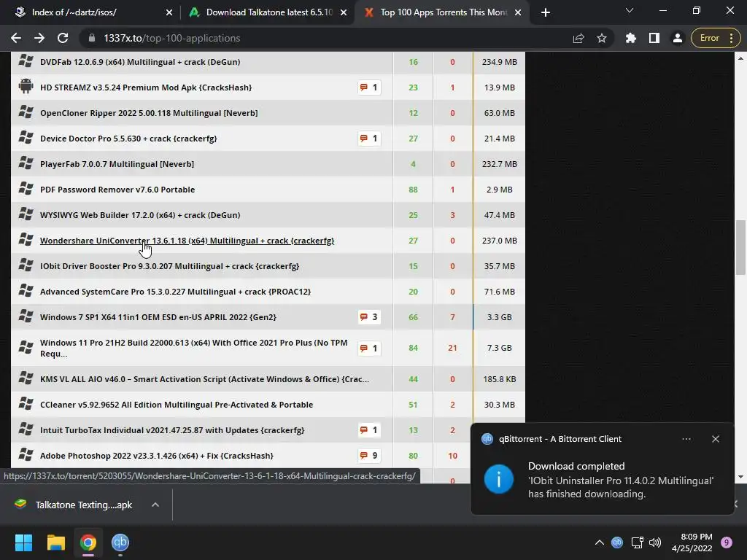The height and width of the screenshot is (560, 747).
Task: Open PlayerFab 7.0.0.7 Multilingual link
Action: pos(117,164)
